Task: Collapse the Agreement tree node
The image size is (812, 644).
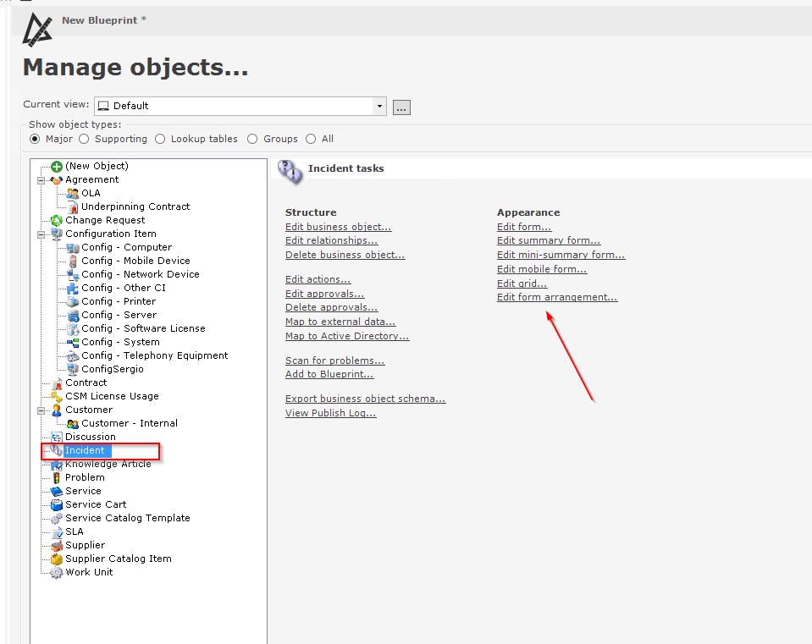Action: coord(41,179)
